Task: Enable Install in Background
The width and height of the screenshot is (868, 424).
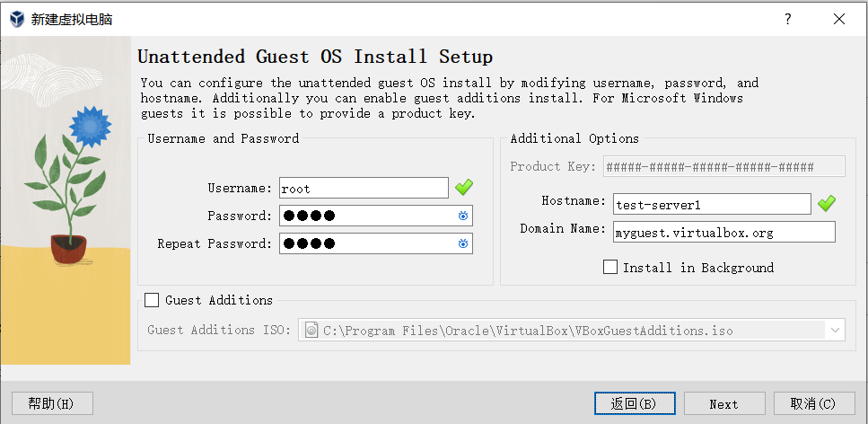Action: point(610,267)
